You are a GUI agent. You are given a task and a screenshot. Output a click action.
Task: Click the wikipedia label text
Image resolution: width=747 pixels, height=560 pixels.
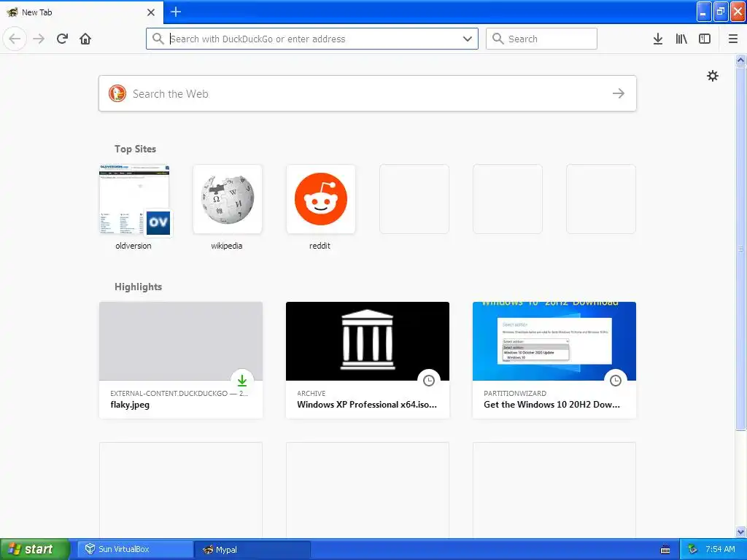pos(227,246)
